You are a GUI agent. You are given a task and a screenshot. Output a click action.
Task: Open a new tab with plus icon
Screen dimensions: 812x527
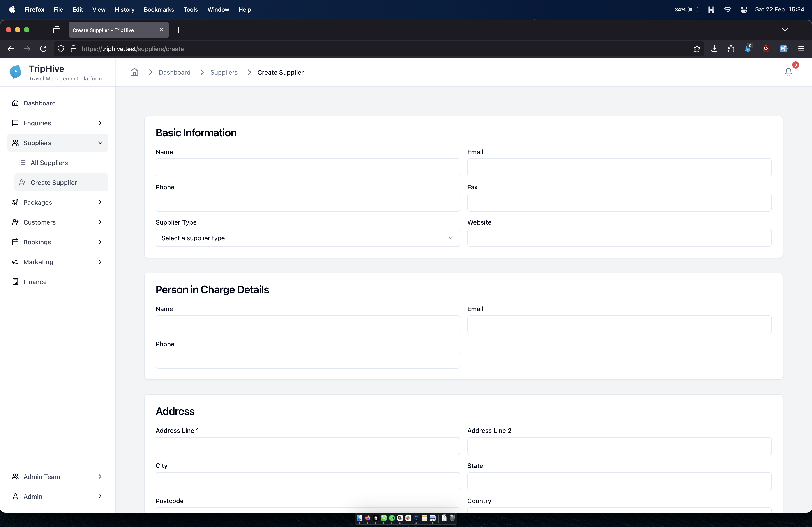pos(178,30)
